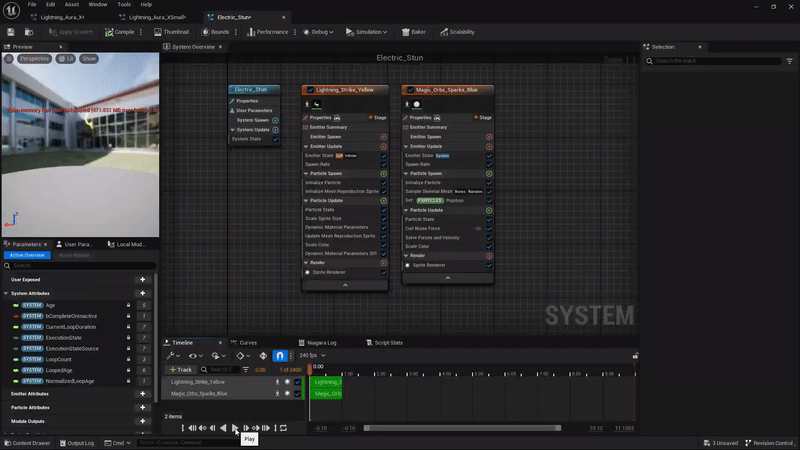The width and height of the screenshot is (800, 450).
Task: Open the Asset menu
Action: coord(72,4)
